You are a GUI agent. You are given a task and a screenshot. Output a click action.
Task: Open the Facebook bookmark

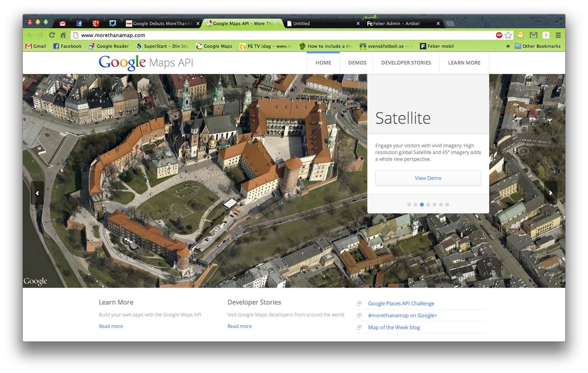click(x=68, y=46)
